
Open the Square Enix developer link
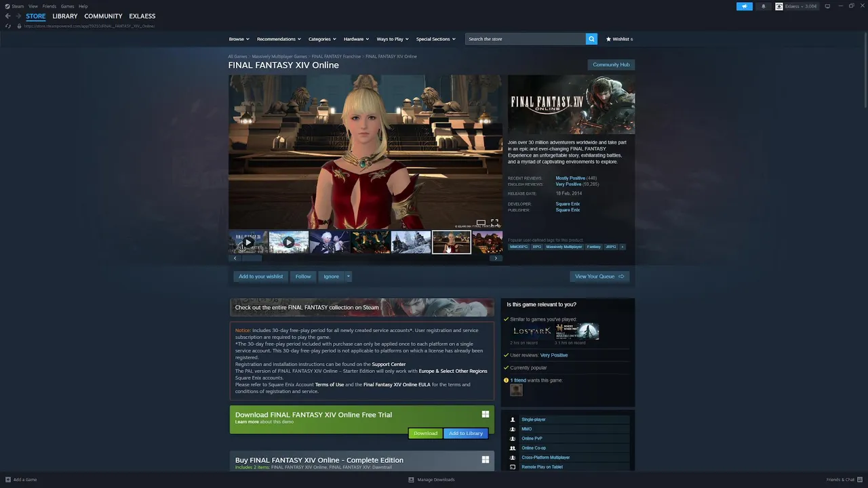(568, 204)
